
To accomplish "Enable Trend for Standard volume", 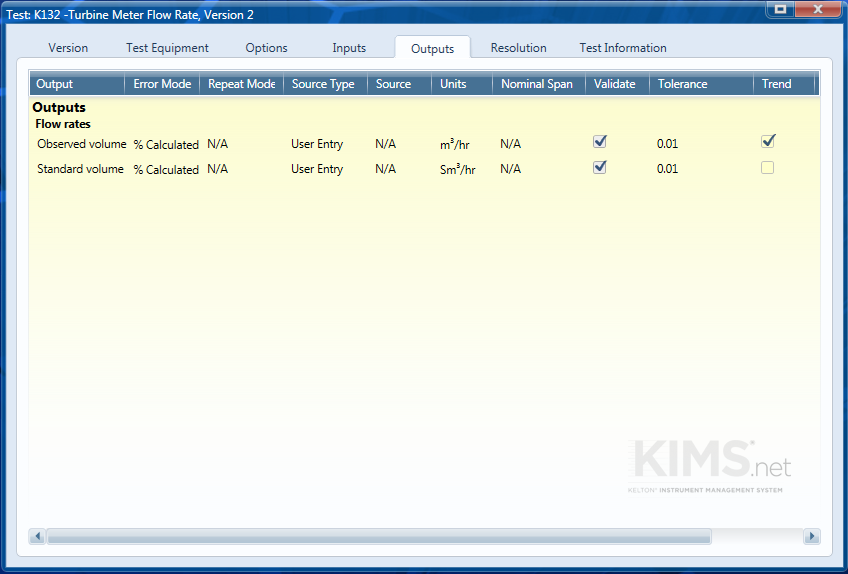I will coord(767,168).
